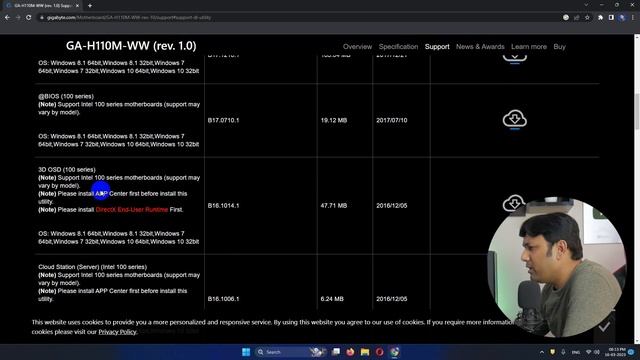Open the DirectX End-User Runtime link
This screenshot has width=640, height=360.
pyautogui.click(x=132, y=209)
